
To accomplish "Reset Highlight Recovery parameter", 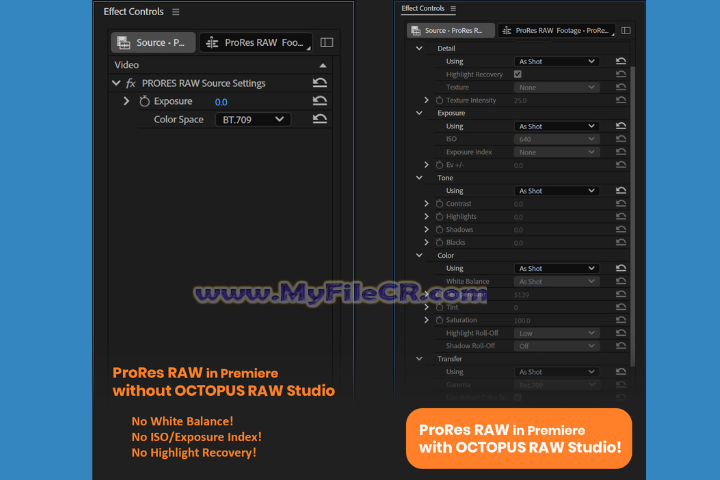I will coord(621,73).
